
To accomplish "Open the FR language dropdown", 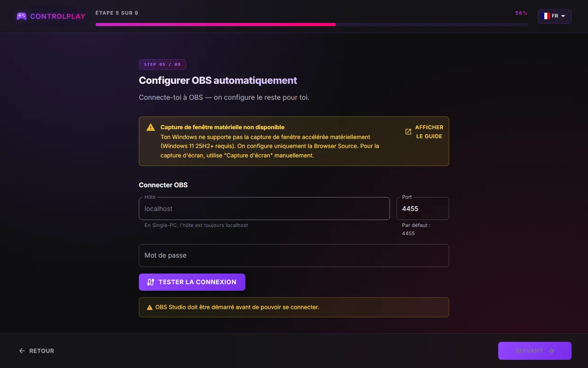I will point(554,16).
